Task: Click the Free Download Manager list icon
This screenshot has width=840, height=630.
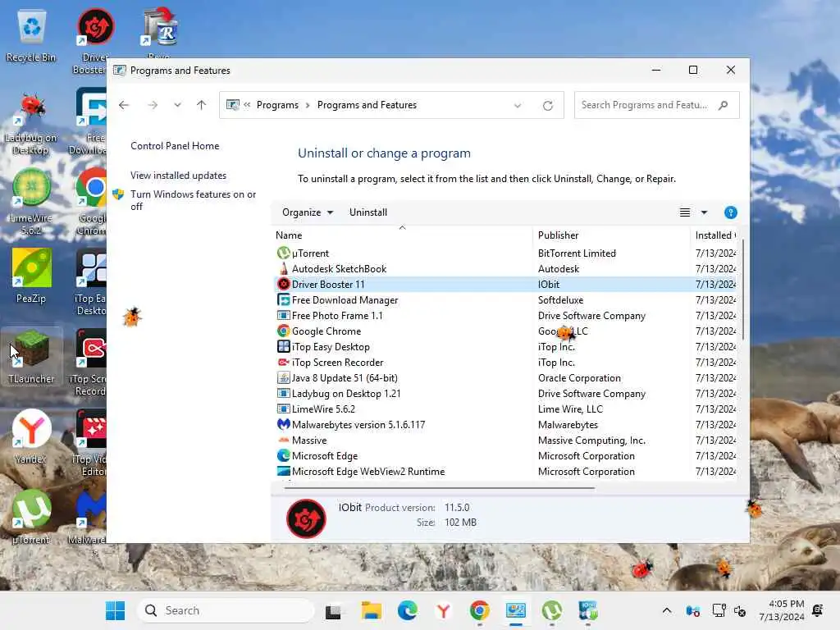Action: 283,300
